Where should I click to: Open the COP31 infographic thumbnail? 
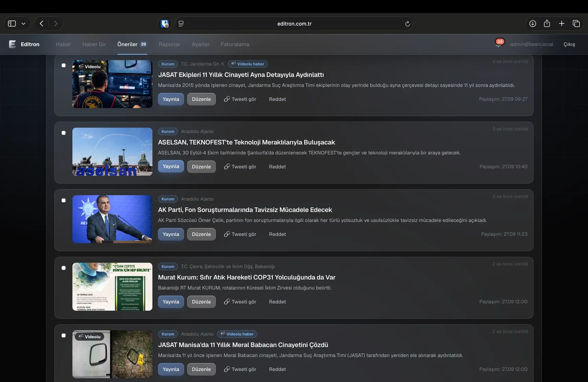pos(112,287)
